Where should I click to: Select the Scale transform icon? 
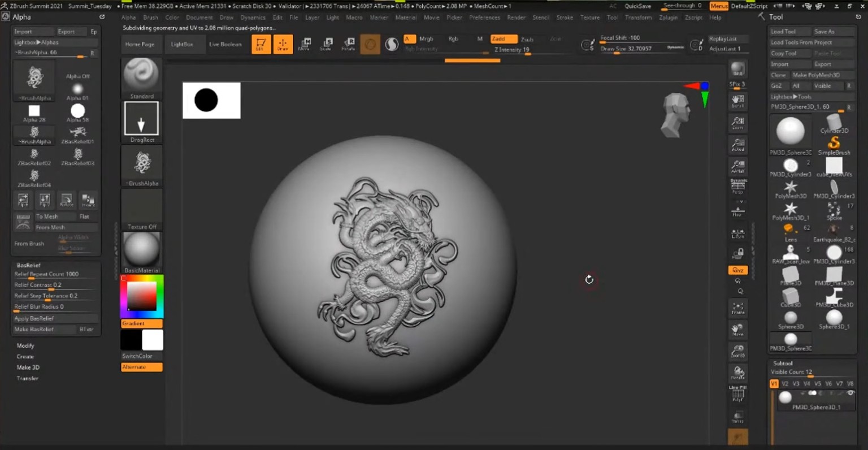(326, 44)
